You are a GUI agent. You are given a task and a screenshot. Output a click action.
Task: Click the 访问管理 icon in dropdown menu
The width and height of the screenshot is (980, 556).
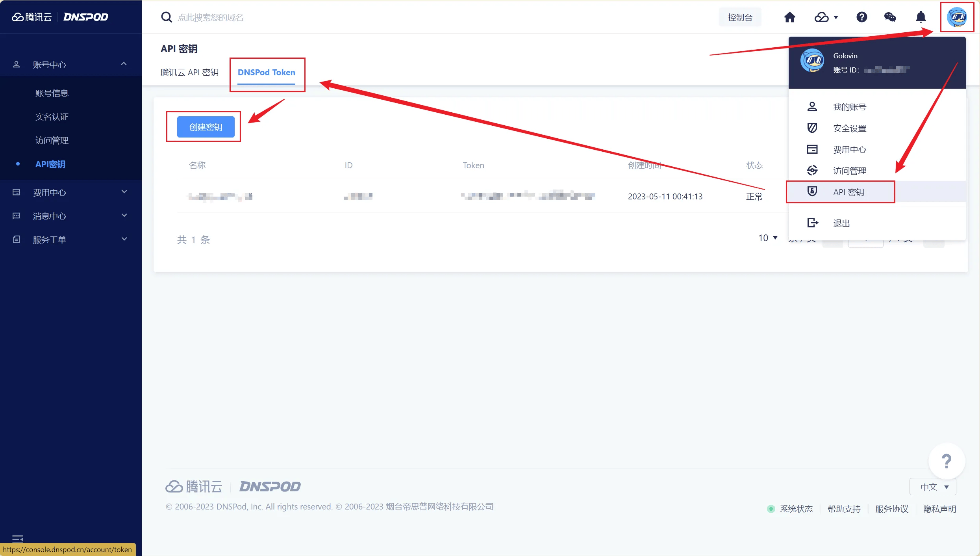pos(812,171)
